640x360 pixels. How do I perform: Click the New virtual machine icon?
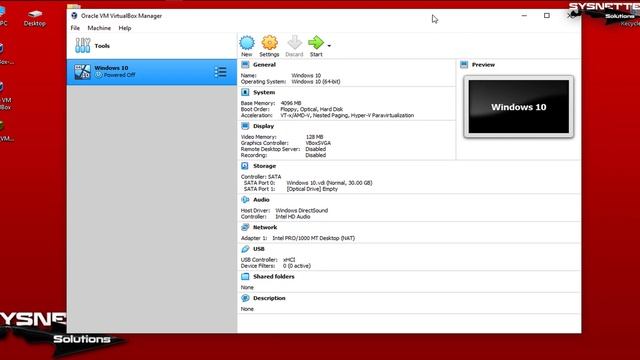pos(247,43)
